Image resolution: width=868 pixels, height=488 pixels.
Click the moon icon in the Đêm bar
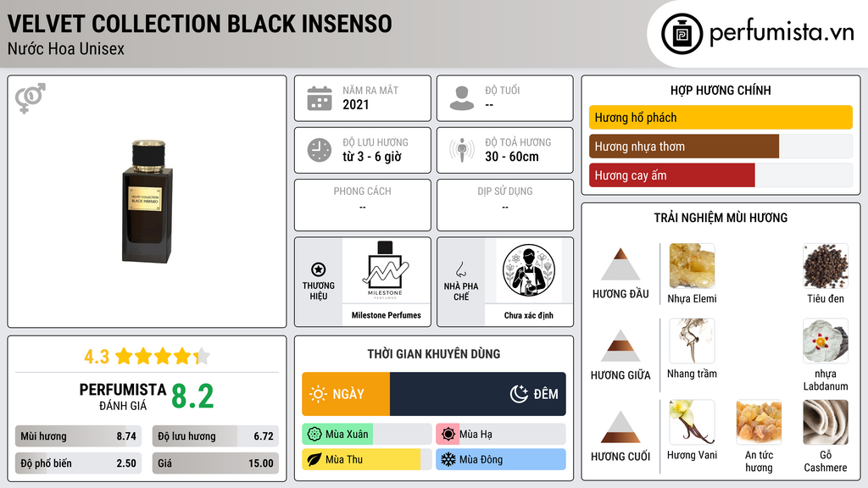tap(519, 394)
